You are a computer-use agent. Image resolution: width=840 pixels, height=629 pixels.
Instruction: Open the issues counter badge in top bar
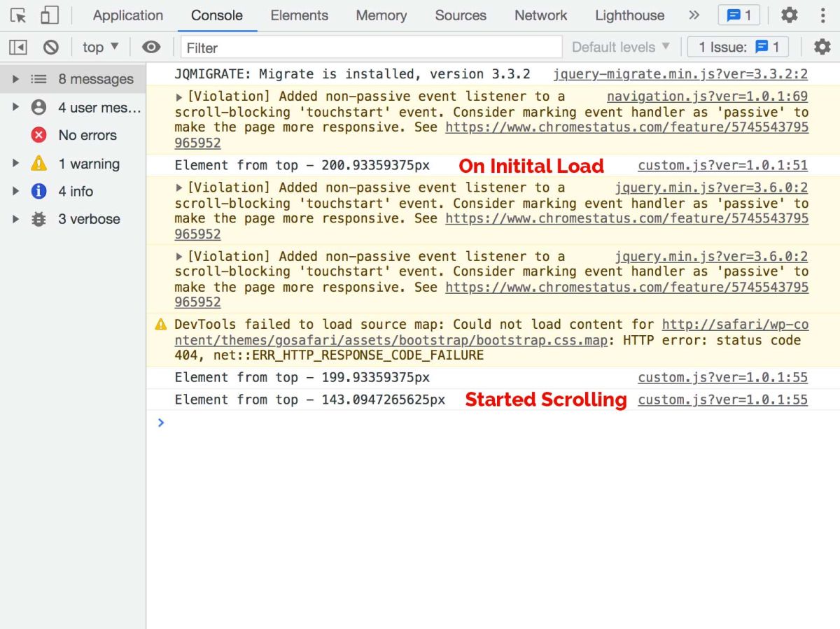coord(739,15)
